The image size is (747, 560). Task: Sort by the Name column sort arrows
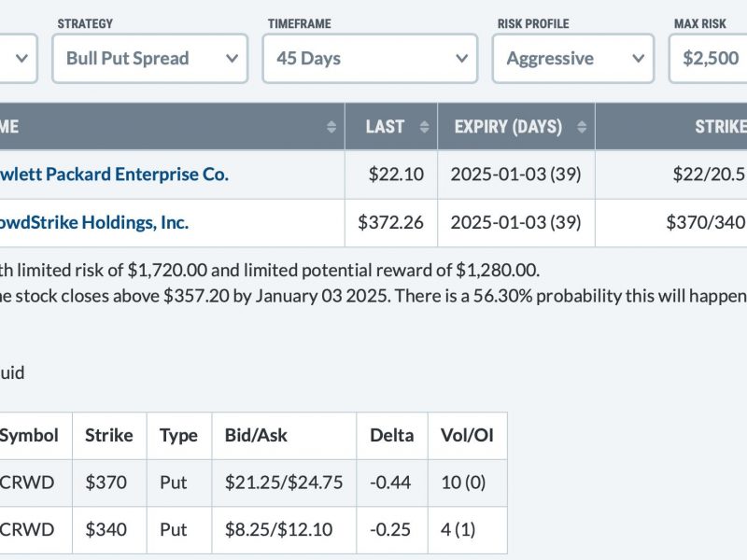[331, 127]
